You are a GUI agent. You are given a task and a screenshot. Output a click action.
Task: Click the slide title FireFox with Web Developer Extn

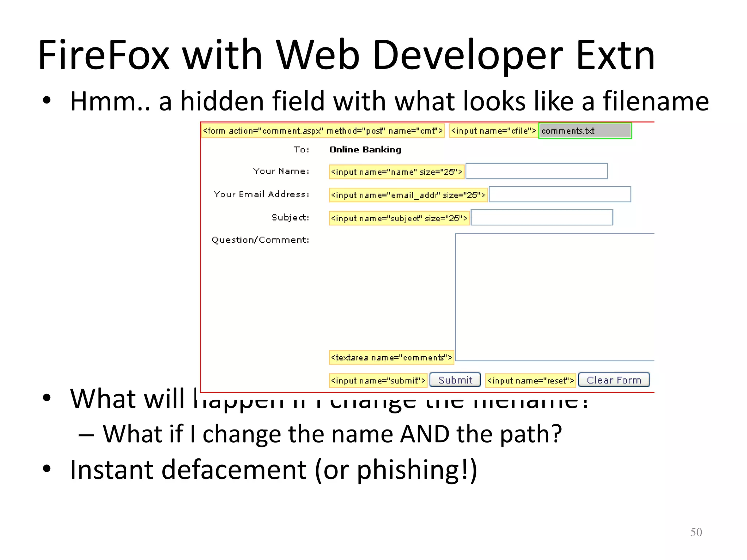click(x=346, y=55)
